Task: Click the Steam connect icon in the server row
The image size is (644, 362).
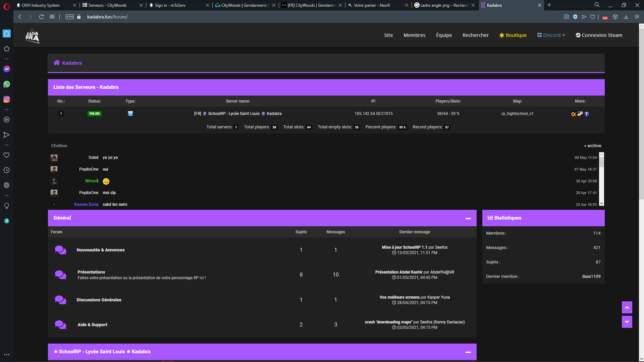Action: click(x=580, y=114)
